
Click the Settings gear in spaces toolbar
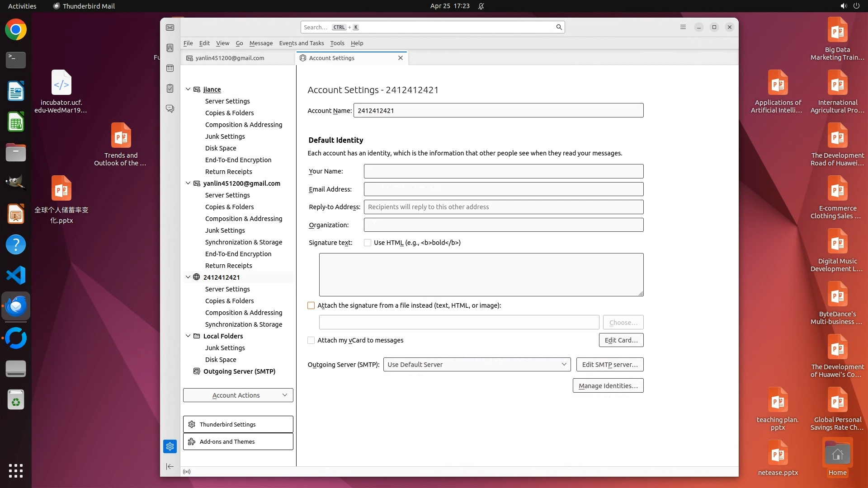tap(170, 446)
